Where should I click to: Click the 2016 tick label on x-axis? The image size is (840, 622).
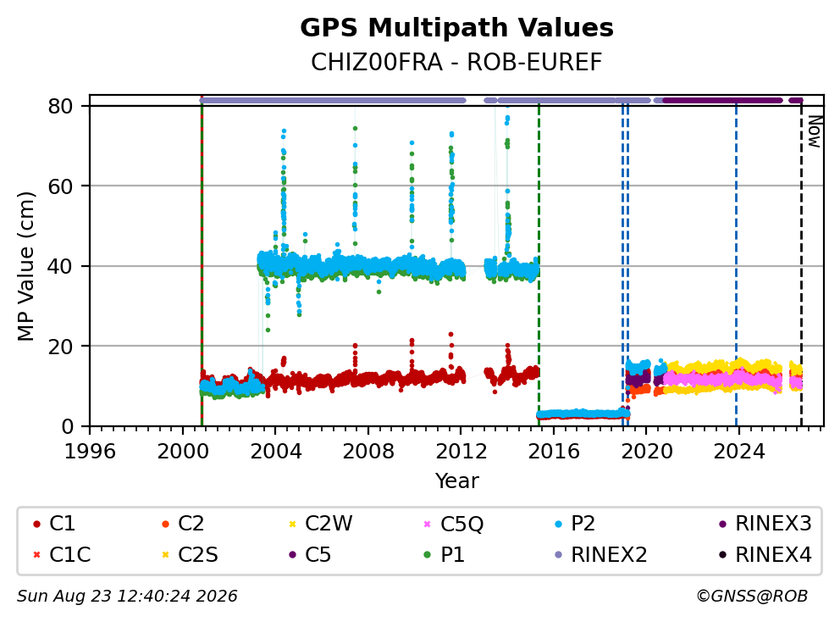(x=554, y=452)
